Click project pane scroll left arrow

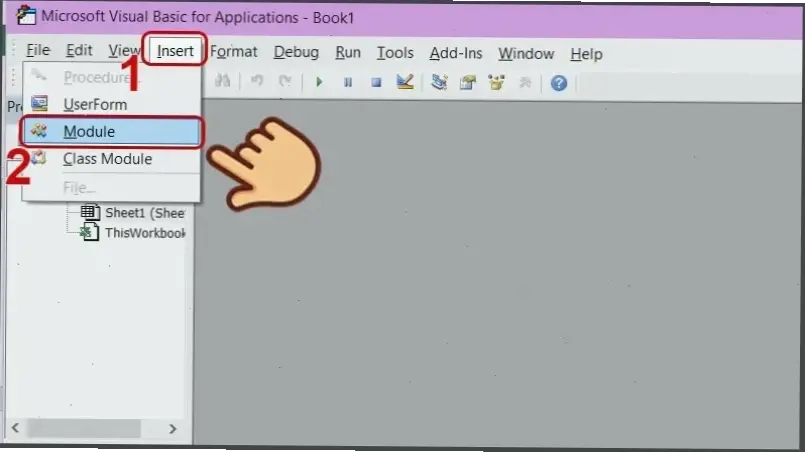[15, 428]
